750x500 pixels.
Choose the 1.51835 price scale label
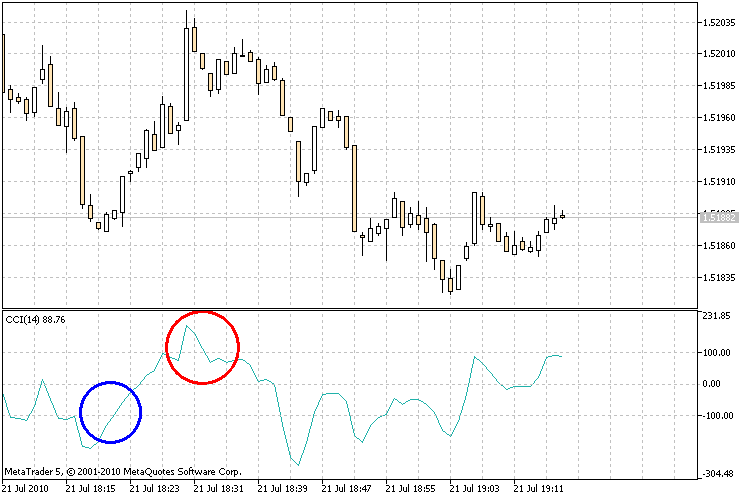719,278
